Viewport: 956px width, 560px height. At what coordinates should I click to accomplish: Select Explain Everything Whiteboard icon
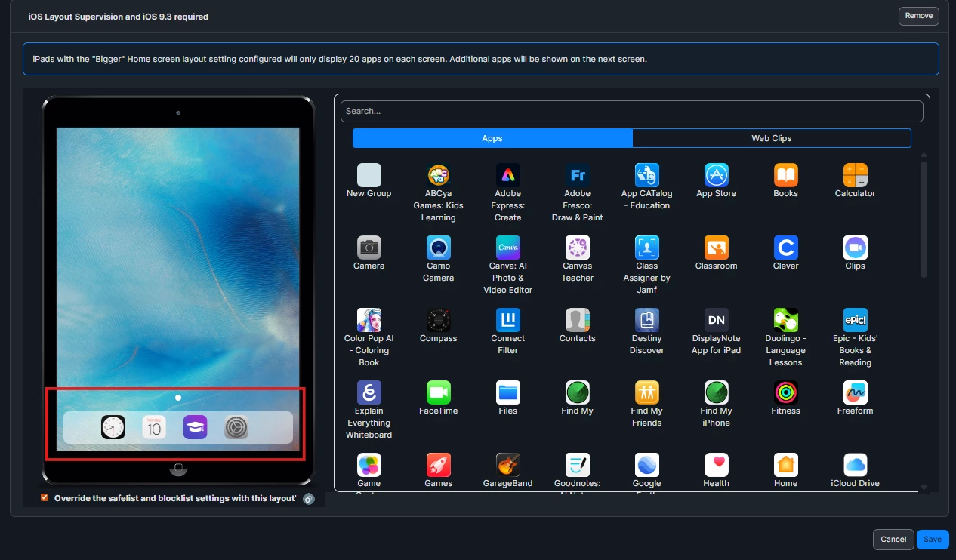(369, 392)
